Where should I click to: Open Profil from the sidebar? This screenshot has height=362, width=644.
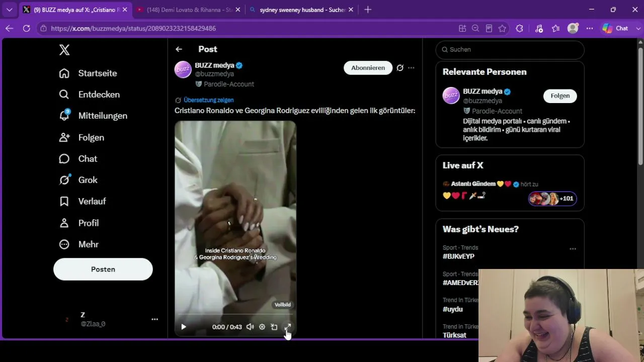pyautogui.click(x=78, y=223)
